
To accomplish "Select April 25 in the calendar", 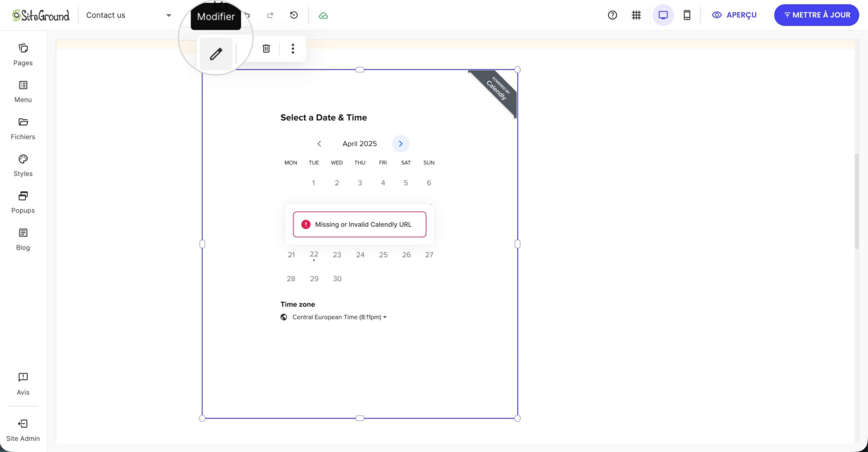I will click(x=383, y=255).
